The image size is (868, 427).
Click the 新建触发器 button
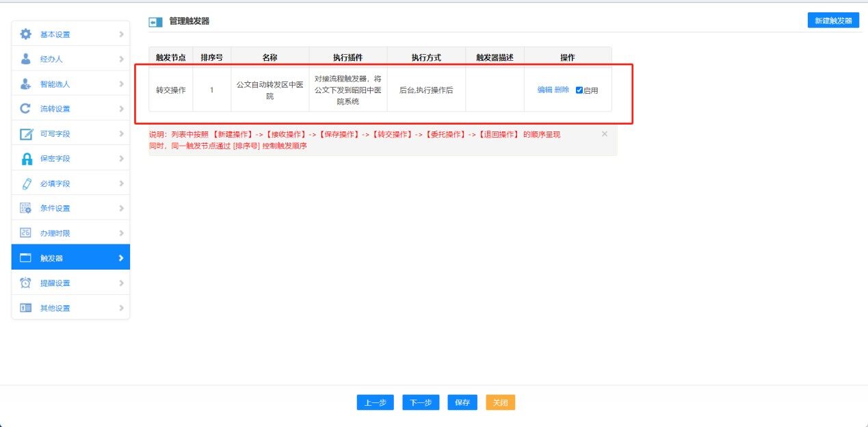(833, 21)
